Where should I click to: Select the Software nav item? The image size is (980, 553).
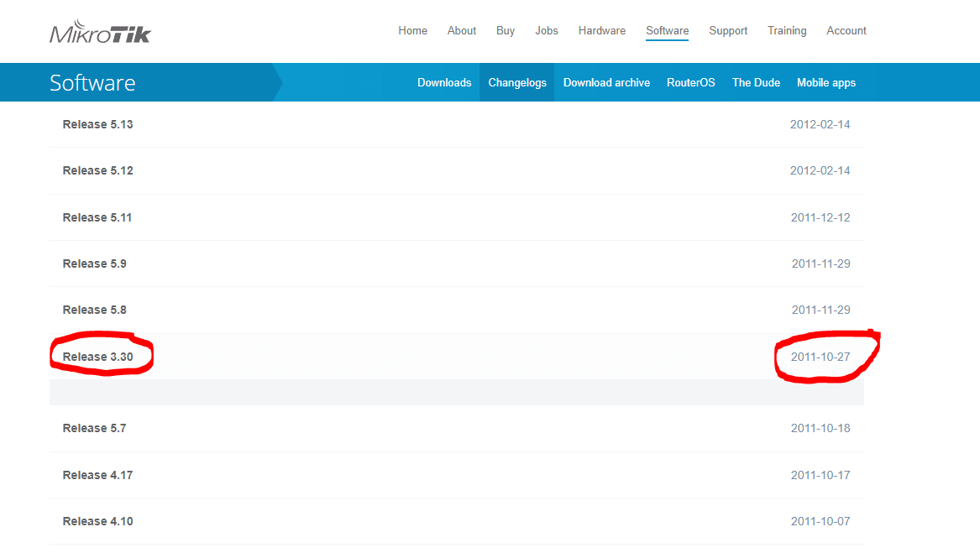667,30
